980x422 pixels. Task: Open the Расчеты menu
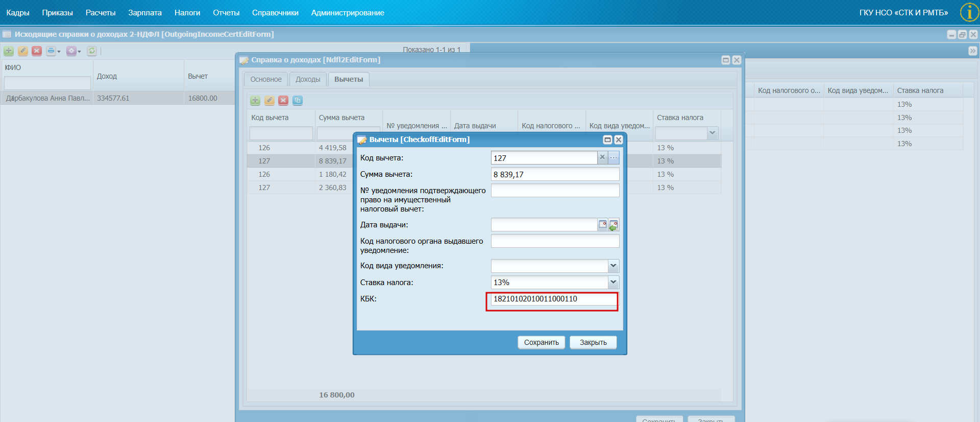(x=101, y=13)
